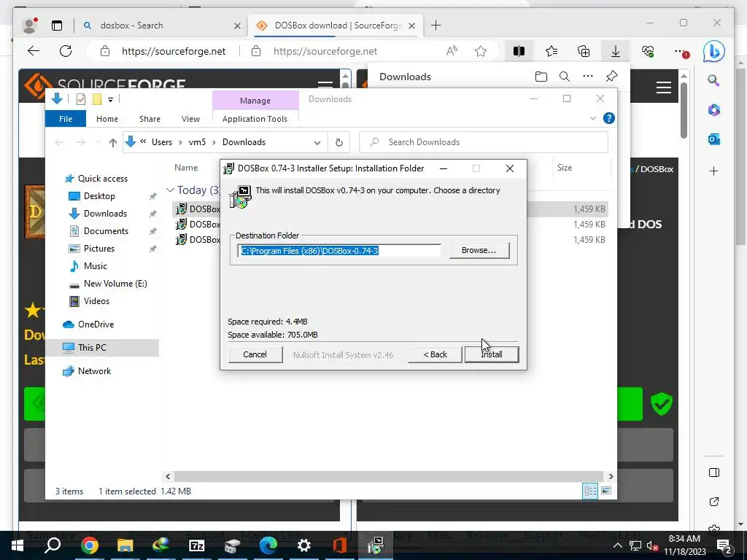Select Network in the navigation pane
This screenshot has width=747, height=560.
[x=94, y=371]
